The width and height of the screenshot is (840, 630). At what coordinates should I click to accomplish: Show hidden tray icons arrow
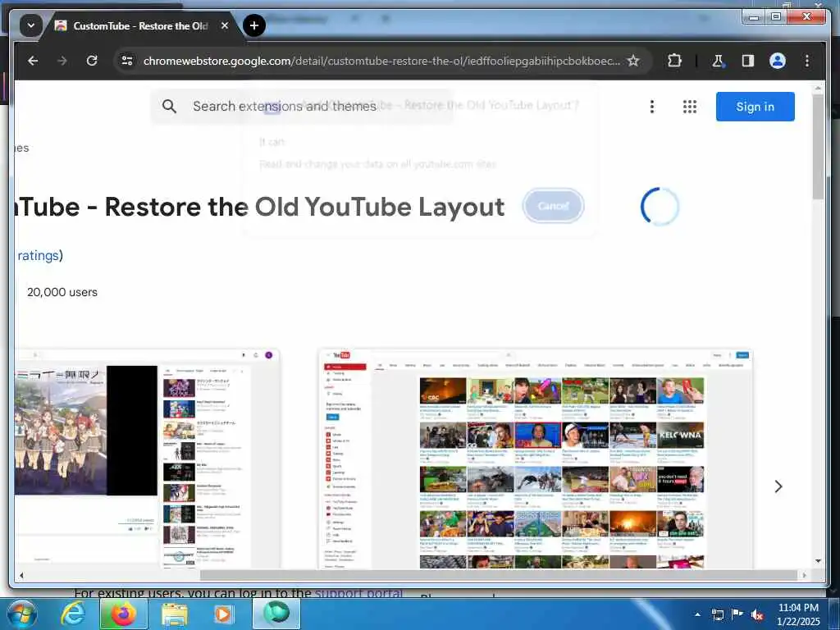[x=697, y=614]
